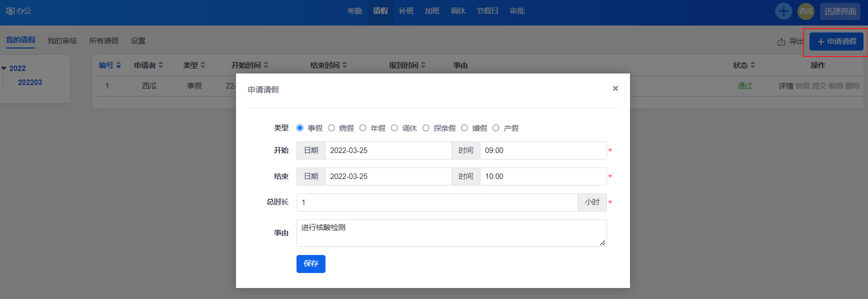The image size is (868, 299).
Task: Select 病假 leave type radio
Action: 331,128
